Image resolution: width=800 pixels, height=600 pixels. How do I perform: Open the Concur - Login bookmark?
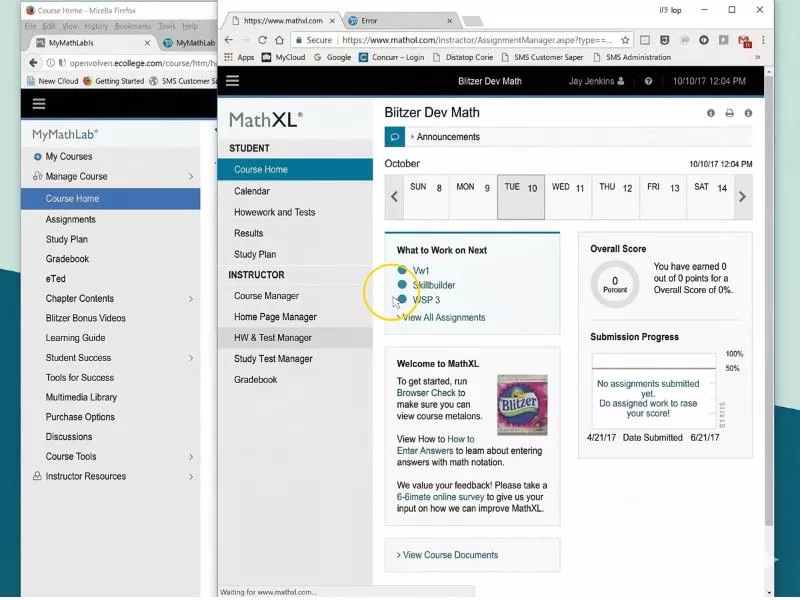pos(392,57)
